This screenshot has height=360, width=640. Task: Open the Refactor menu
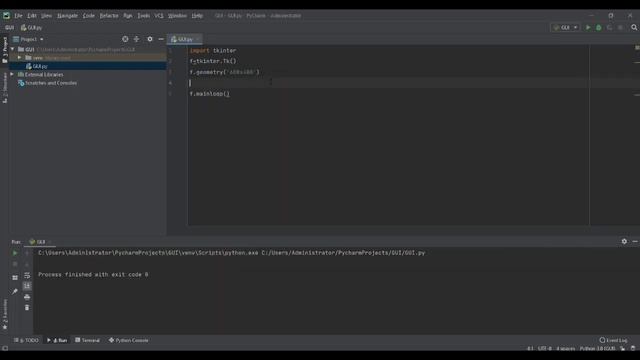(x=109, y=16)
